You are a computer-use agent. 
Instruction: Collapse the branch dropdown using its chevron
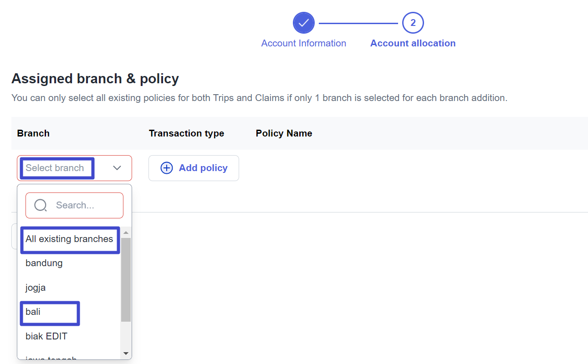pos(117,168)
